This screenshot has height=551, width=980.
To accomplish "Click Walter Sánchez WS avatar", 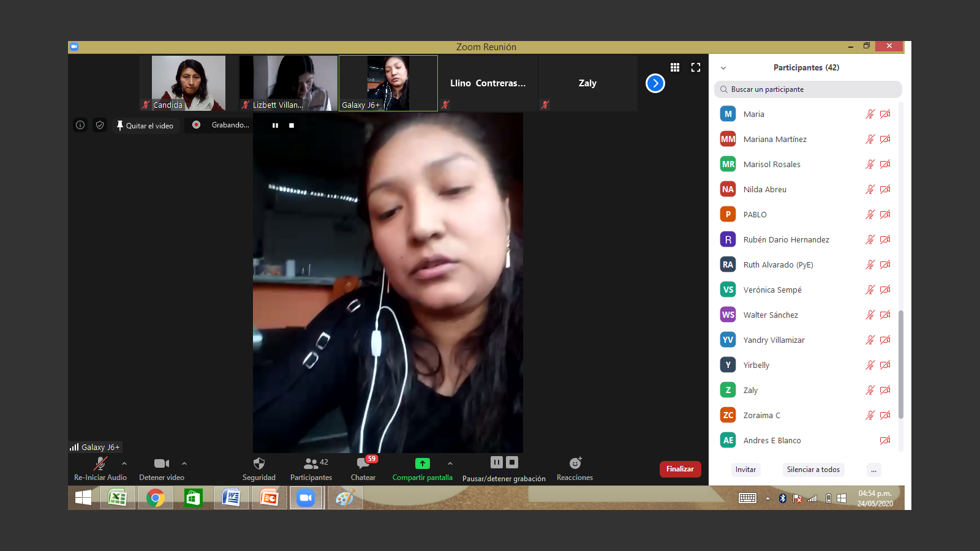I will pyautogui.click(x=728, y=315).
